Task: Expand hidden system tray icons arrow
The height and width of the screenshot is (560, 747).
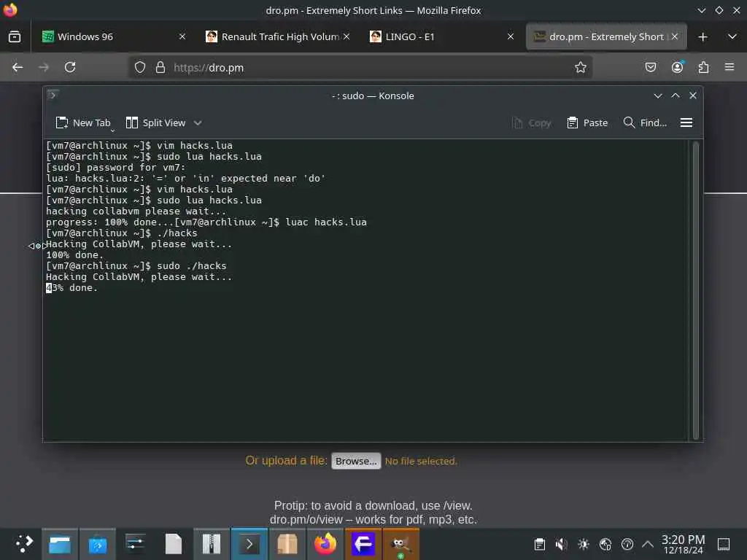Action: (x=648, y=544)
